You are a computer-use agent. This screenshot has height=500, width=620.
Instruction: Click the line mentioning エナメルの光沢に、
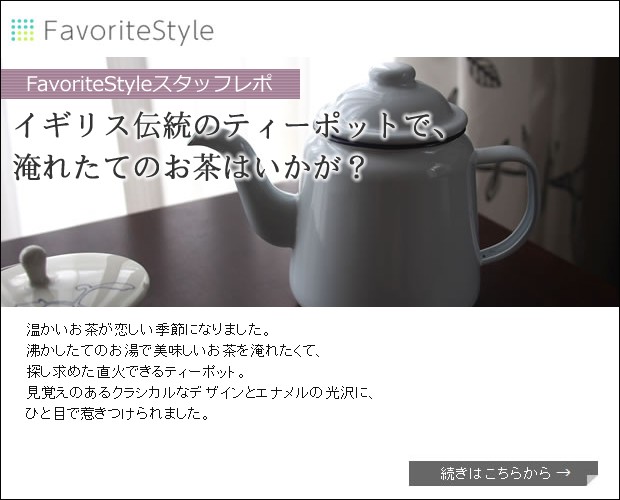tap(199, 392)
